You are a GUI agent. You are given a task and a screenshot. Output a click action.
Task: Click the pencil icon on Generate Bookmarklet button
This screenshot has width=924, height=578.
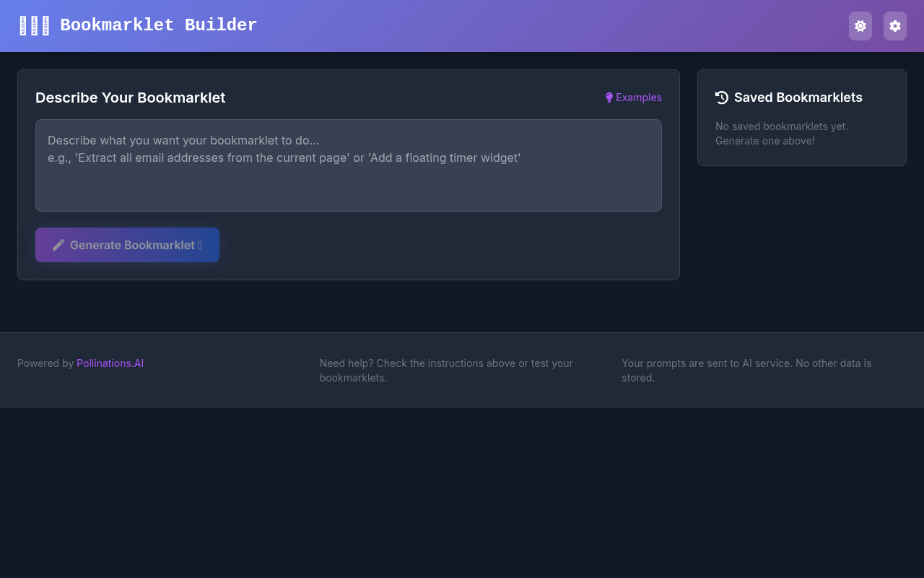point(58,244)
